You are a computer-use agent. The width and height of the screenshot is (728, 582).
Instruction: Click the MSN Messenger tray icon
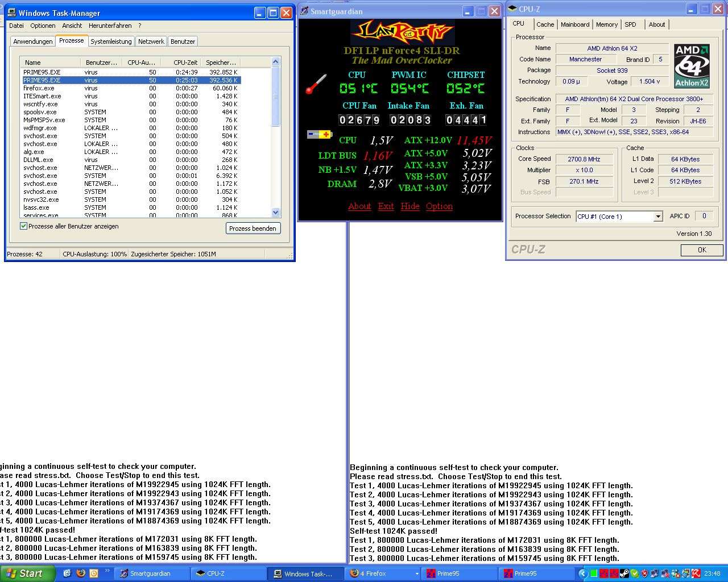pos(676,573)
